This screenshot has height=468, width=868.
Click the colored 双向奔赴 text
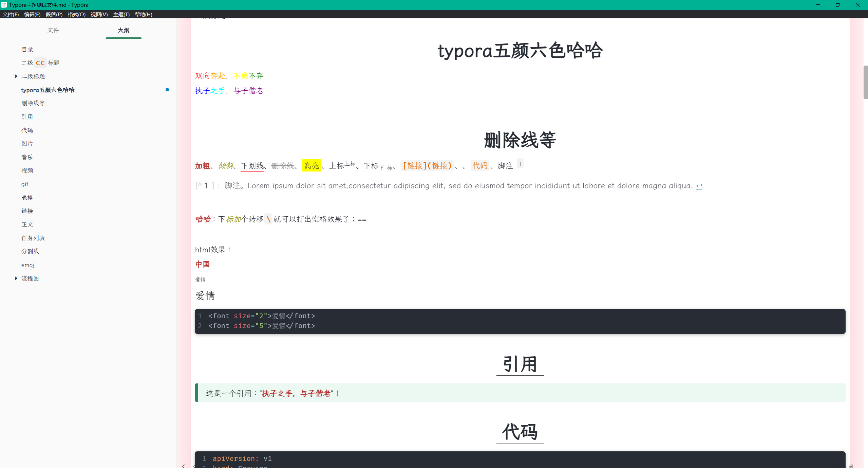pyautogui.click(x=210, y=76)
